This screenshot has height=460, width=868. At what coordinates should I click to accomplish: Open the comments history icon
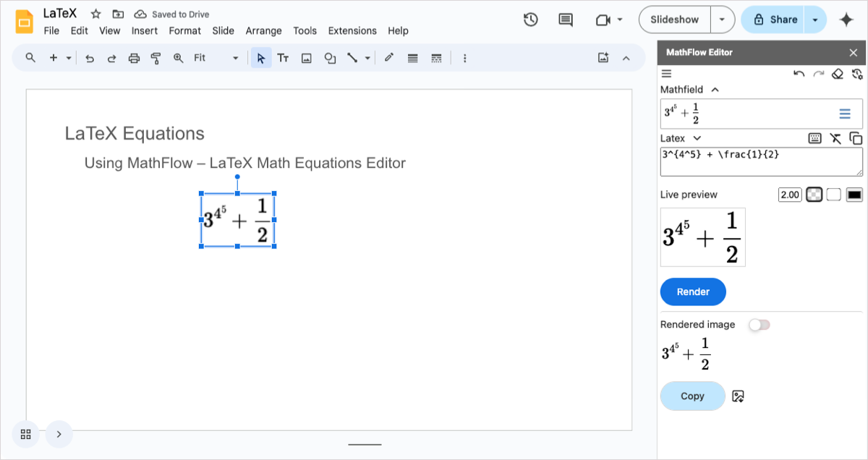(566, 20)
